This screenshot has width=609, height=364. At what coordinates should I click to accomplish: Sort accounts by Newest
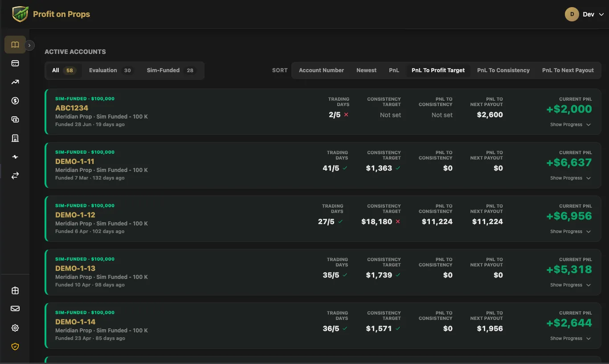pyautogui.click(x=366, y=70)
